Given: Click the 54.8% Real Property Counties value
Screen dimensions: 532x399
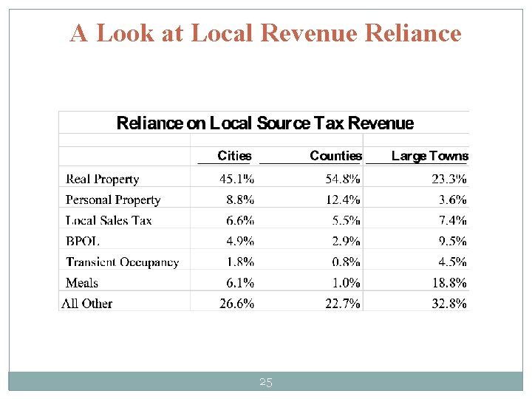Looking at the screenshot, I should (343, 179).
